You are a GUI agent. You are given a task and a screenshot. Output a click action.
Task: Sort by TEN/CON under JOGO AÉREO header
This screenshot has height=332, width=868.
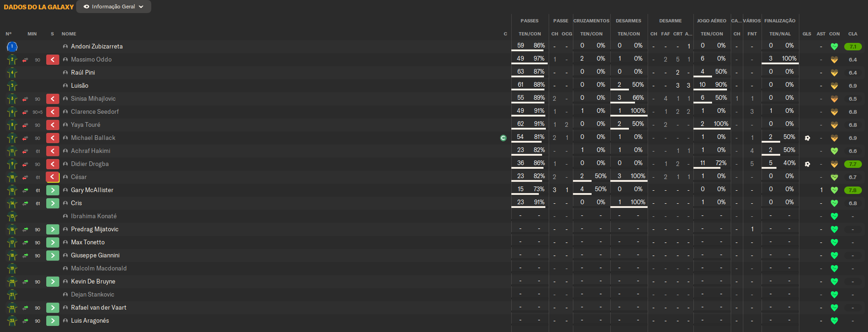(x=712, y=34)
